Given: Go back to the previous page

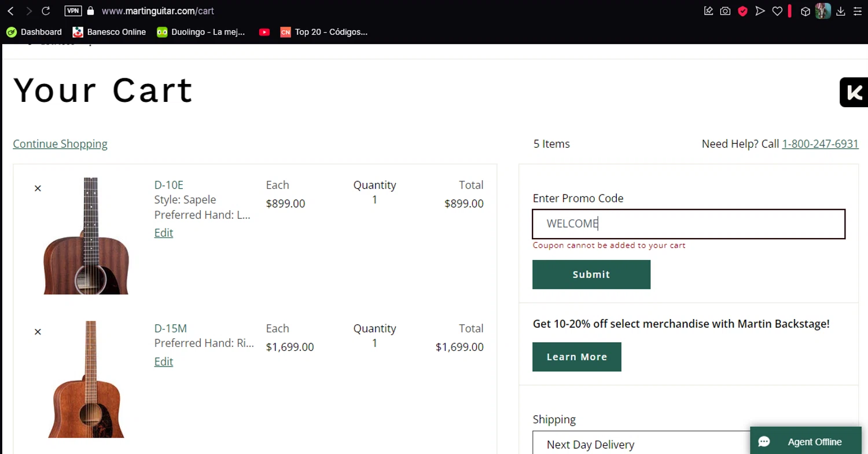Looking at the screenshot, I should click(10, 11).
